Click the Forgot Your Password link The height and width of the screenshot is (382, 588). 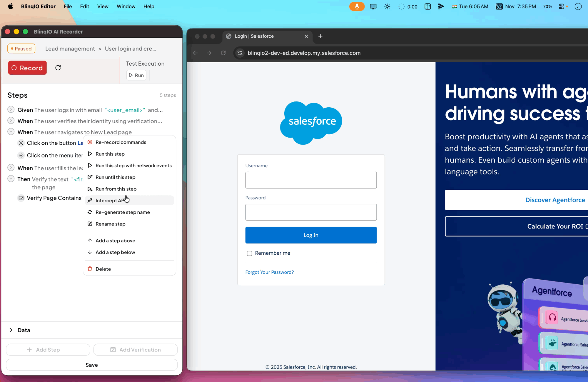pyautogui.click(x=269, y=272)
